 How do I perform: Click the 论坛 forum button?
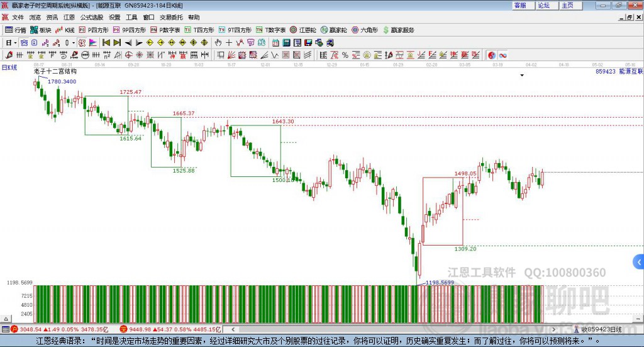click(x=547, y=5)
